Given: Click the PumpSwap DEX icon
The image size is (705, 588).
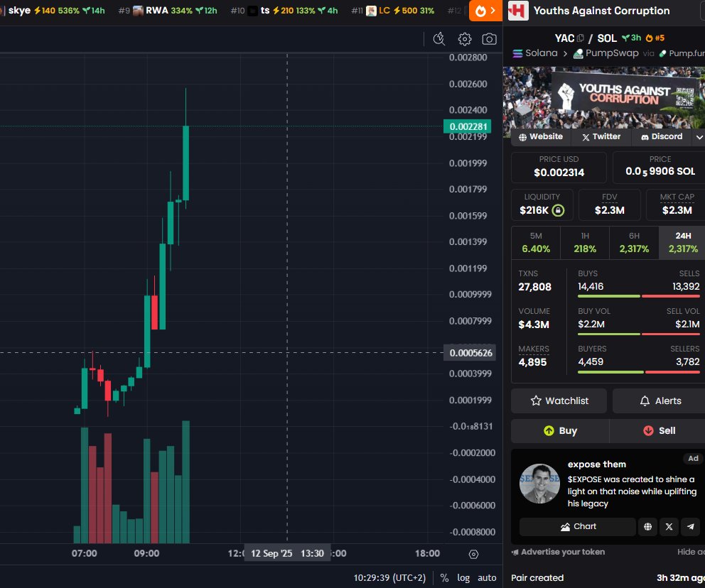Looking at the screenshot, I should coord(578,53).
